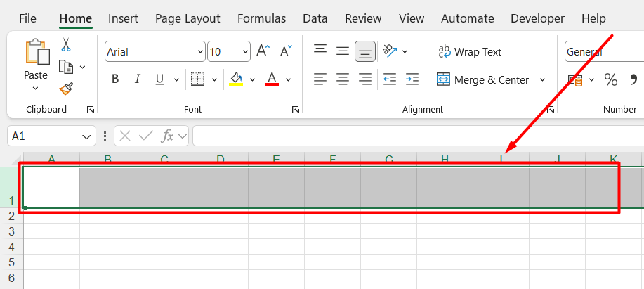Expand the Fill Color palette arrow

pos(252,79)
